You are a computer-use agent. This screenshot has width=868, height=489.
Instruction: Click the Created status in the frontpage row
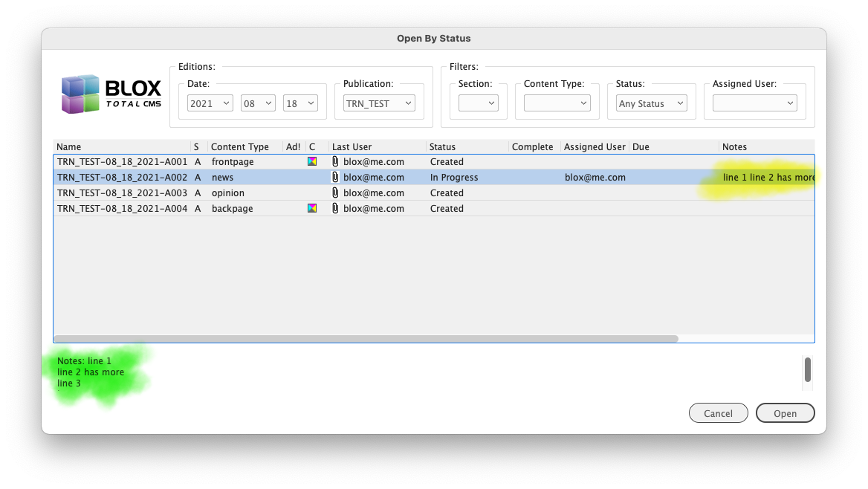point(447,162)
